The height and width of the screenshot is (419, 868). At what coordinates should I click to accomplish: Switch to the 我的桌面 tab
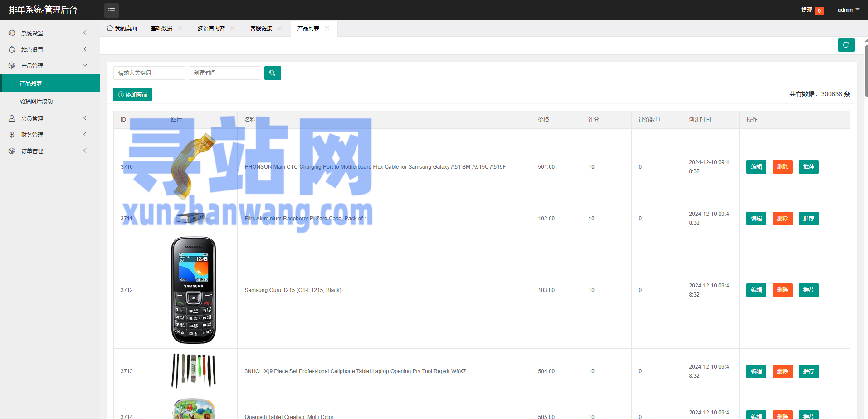click(x=122, y=28)
